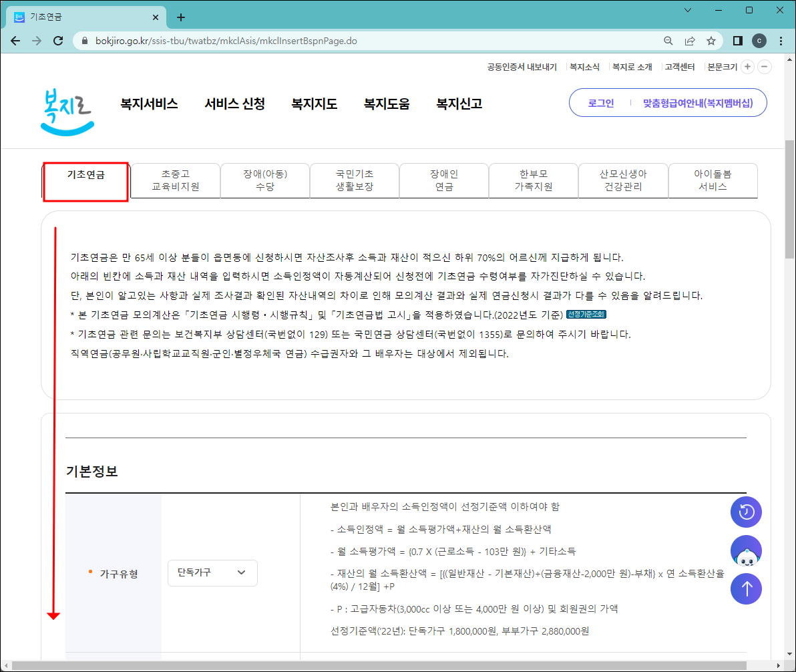
Task: Click the 선정기준조회 button
Action: pyautogui.click(x=586, y=315)
